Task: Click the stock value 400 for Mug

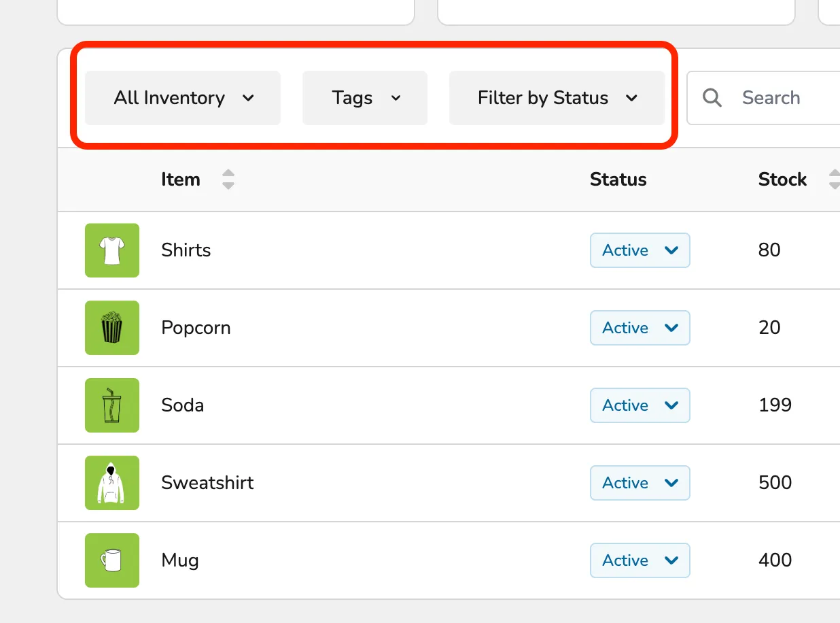Action: [775, 560]
